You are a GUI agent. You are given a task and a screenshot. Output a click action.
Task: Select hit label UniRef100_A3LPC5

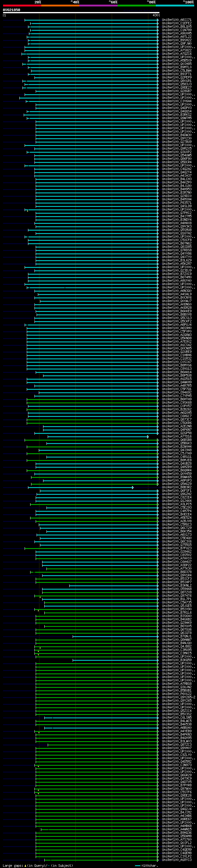coord(176,504)
